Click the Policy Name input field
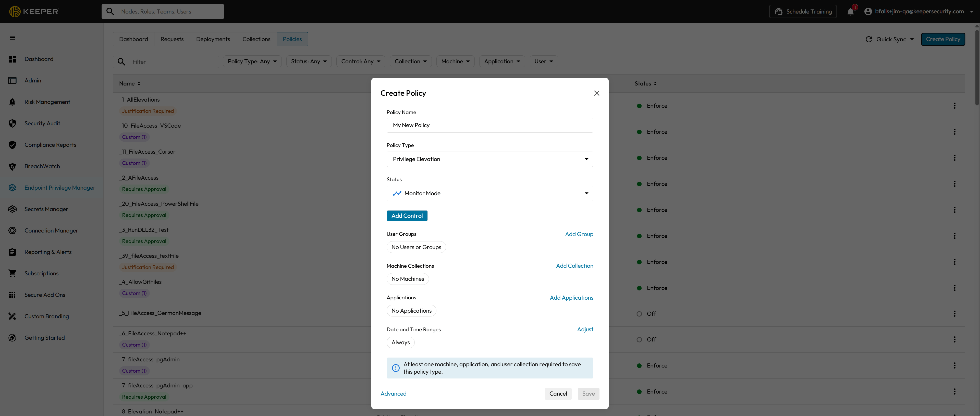 490,125
